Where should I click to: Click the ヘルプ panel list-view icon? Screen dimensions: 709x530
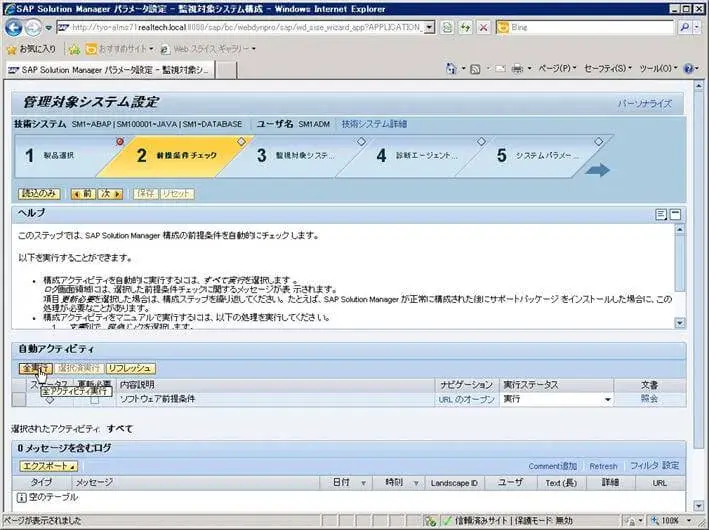pyautogui.click(x=661, y=214)
